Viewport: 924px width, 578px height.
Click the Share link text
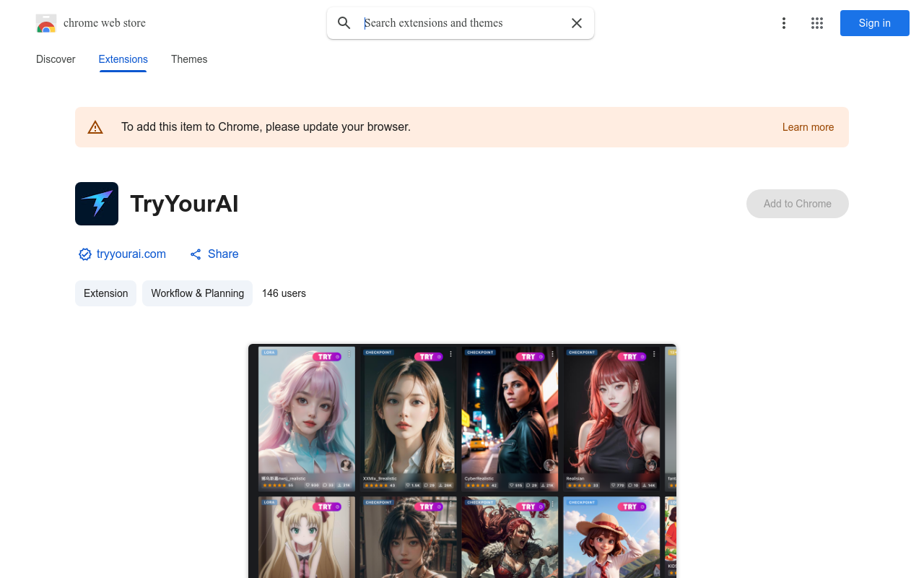click(x=223, y=254)
